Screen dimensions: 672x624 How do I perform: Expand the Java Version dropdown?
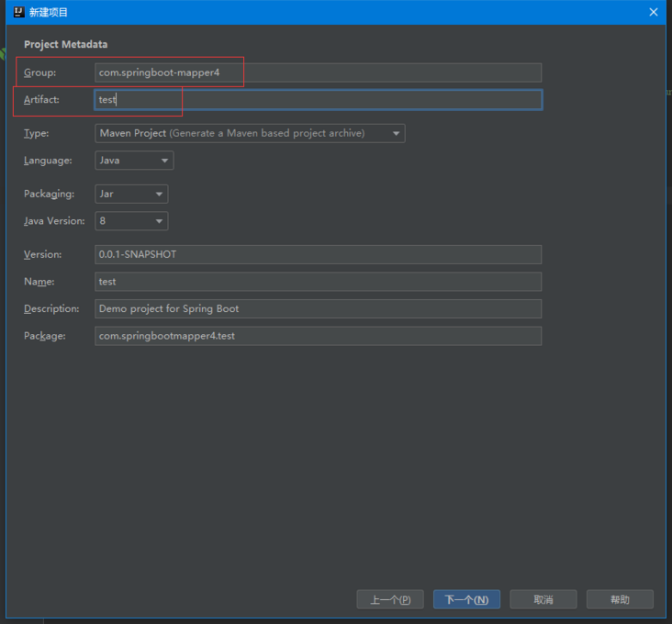(131, 221)
